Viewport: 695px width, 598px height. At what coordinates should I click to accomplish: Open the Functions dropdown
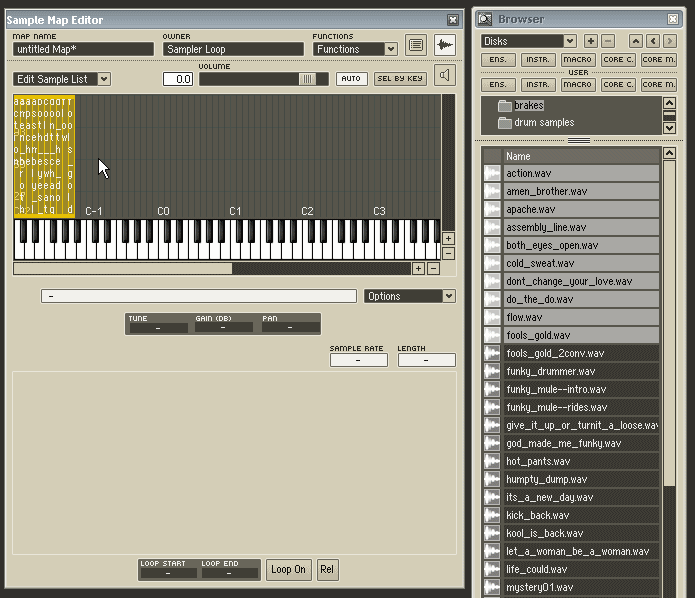click(x=355, y=49)
